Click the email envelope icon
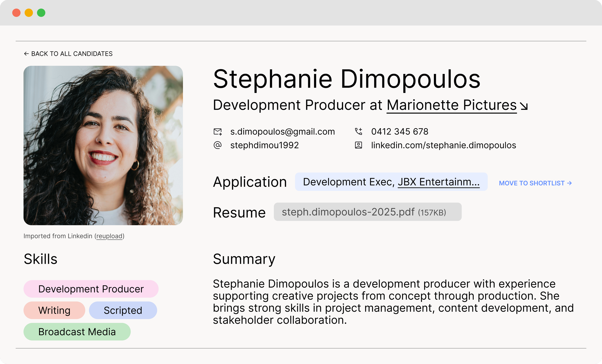 tap(217, 132)
